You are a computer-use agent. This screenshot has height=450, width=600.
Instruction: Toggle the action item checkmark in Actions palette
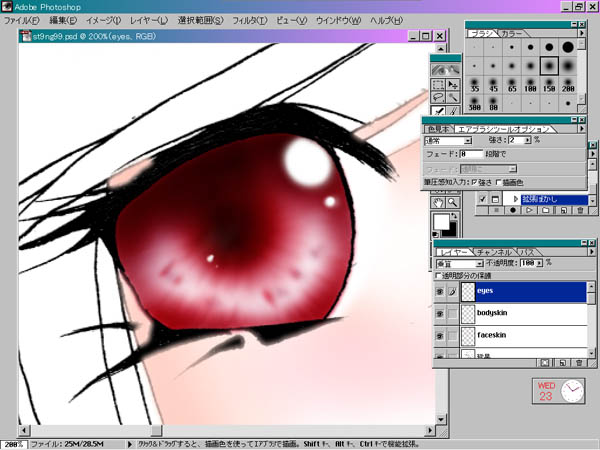pos(483,199)
